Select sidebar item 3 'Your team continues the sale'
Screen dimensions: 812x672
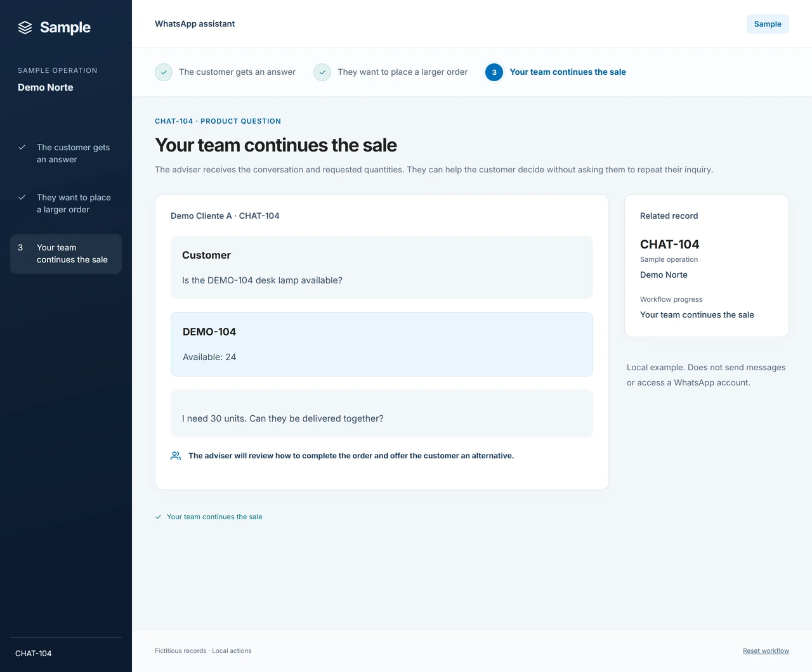tap(66, 254)
